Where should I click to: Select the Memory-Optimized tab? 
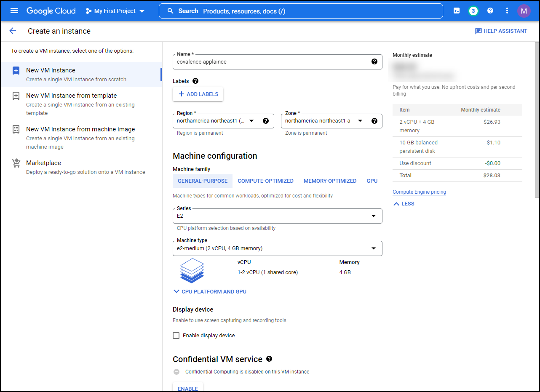330,181
